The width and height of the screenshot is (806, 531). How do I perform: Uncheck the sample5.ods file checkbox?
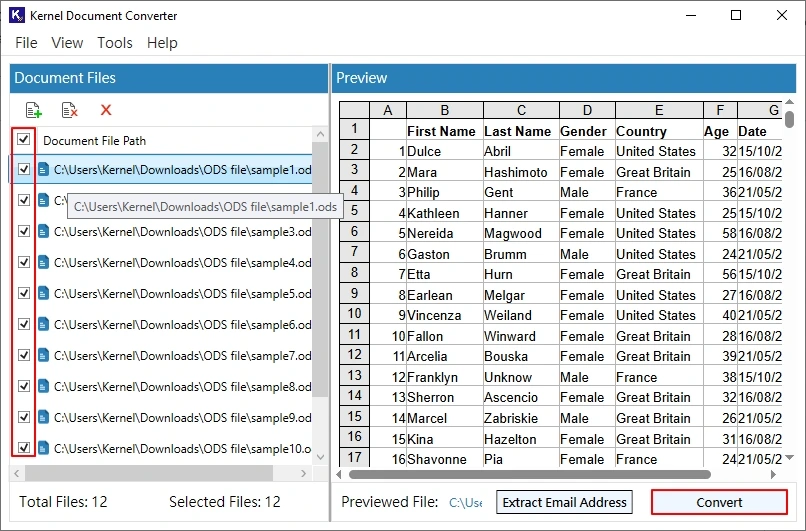click(24, 293)
